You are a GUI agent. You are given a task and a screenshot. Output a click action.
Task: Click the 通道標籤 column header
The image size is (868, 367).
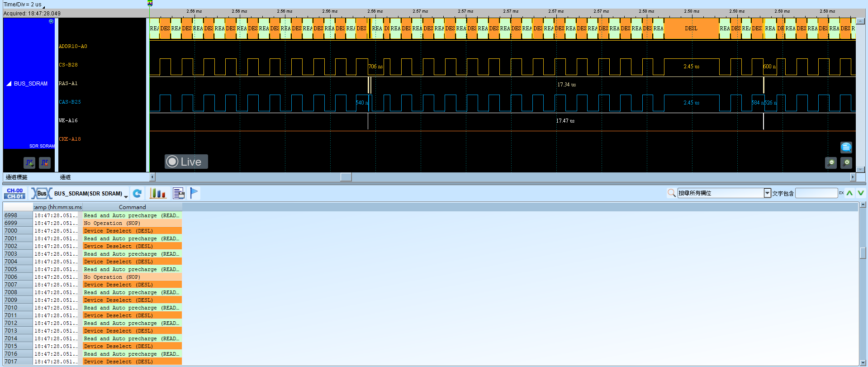point(17,177)
